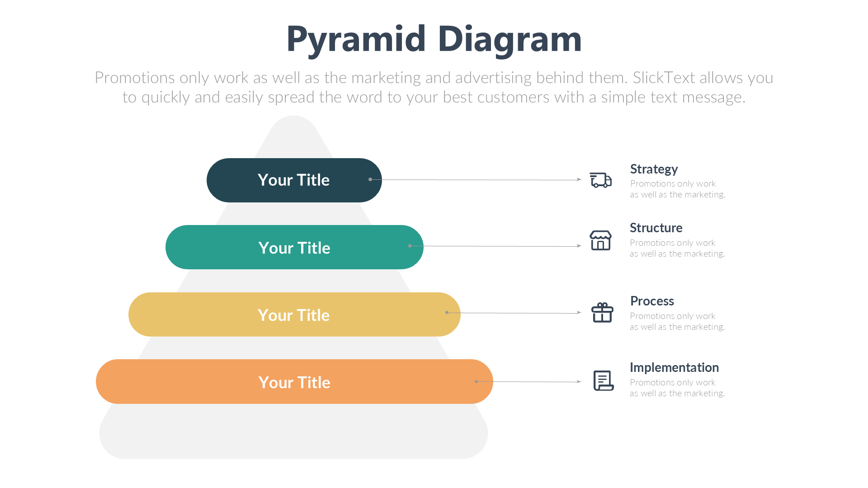Click the storefront icon beside Structure
The image size is (868, 488).
(600, 240)
